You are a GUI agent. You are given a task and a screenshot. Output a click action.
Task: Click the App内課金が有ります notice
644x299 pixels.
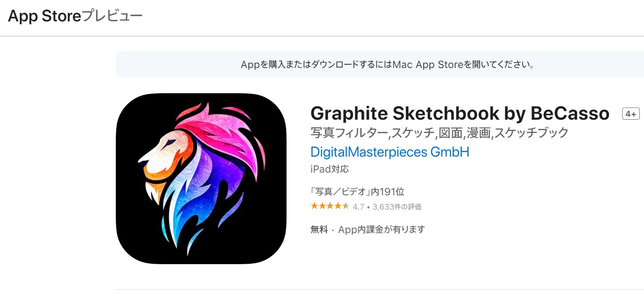click(x=381, y=229)
